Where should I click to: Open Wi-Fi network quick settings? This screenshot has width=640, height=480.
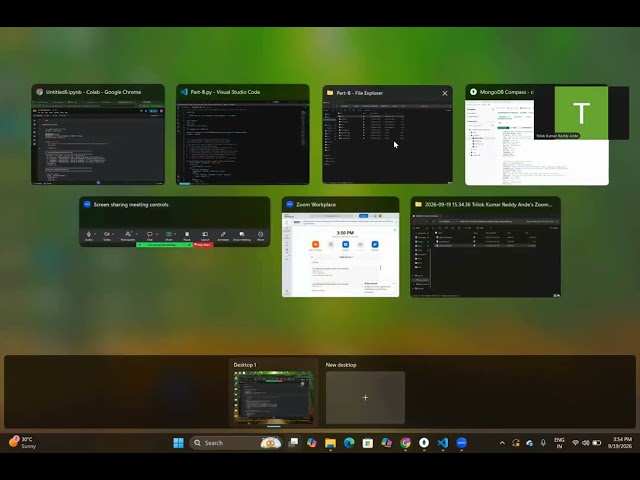(x=575, y=443)
